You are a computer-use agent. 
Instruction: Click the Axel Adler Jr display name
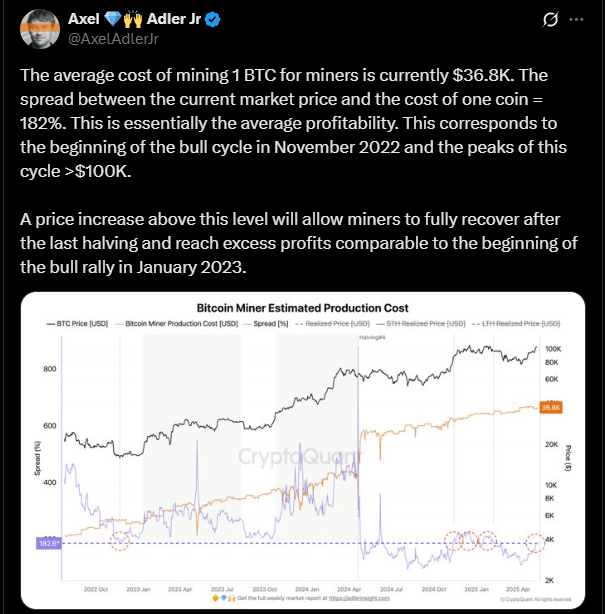tap(135, 19)
